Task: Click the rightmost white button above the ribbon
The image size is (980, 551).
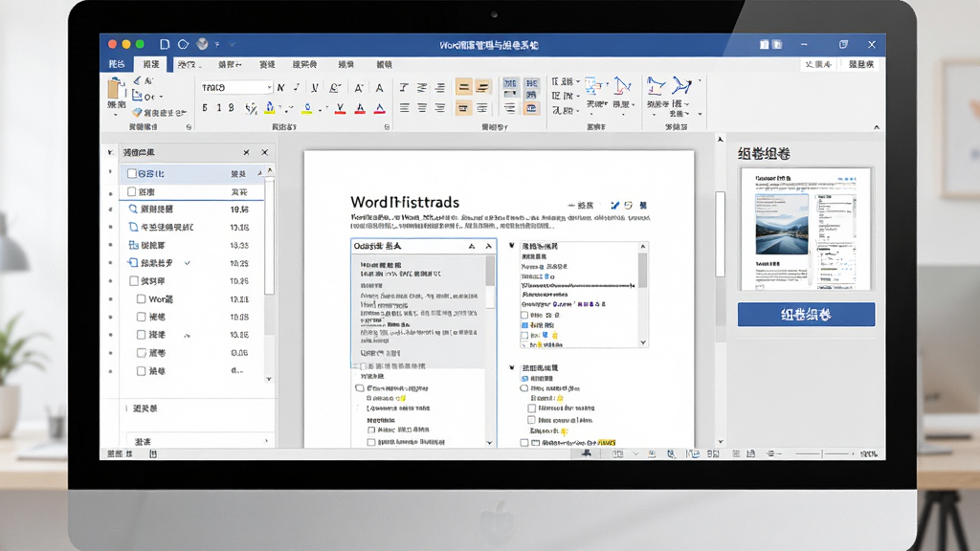Action: pos(860,64)
